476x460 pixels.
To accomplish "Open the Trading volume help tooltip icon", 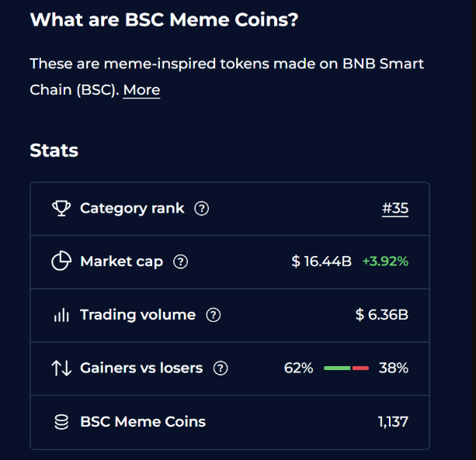I will (214, 315).
